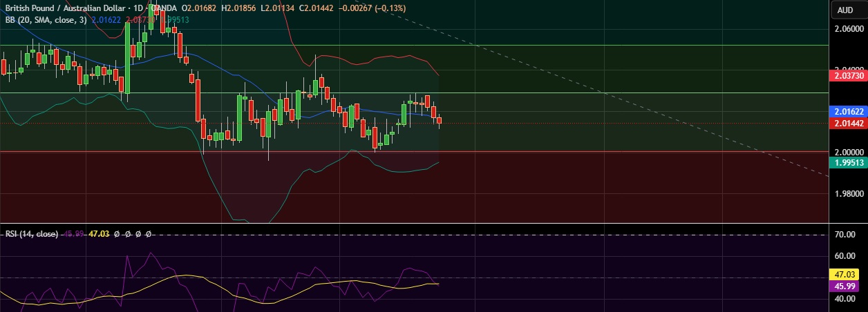The width and height of the screenshot is (868, 312).
Task: Open the AUD currency selector
Action: tap(845, 10)
